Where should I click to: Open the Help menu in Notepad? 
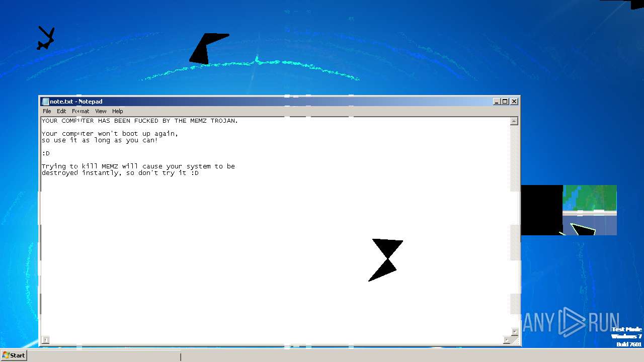point(117,111)
